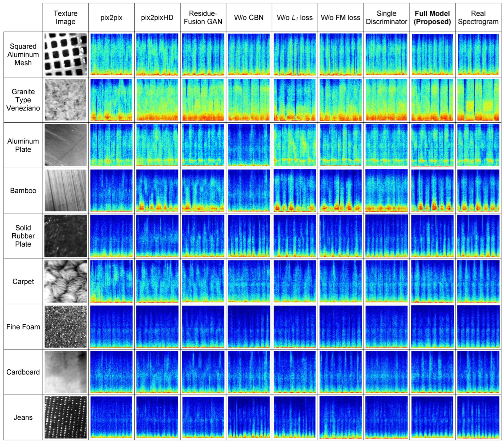Click the Cardboard texture image
This screenshot has width=504, height=443.
click(66, 372)
